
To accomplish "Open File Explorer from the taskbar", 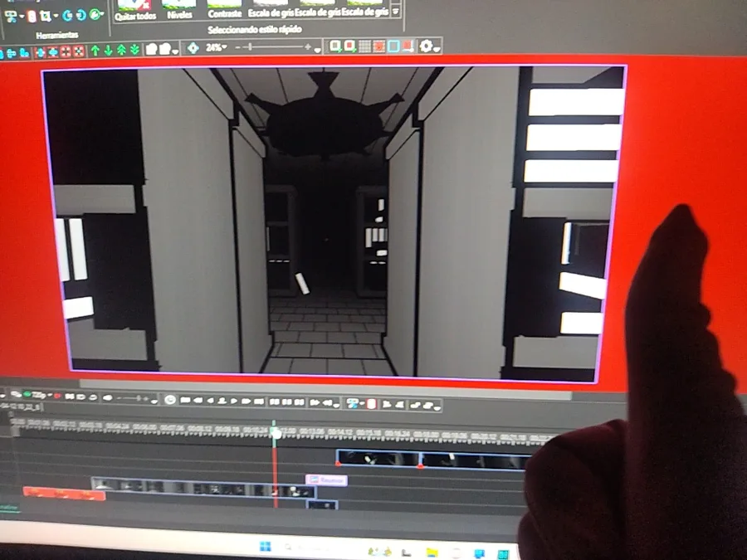I will click(432, 552).
